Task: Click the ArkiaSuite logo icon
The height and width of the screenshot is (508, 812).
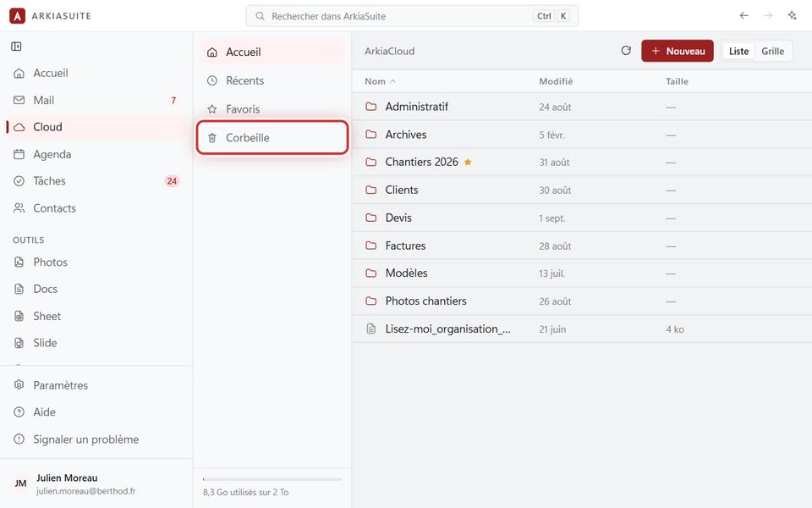Action: point(17,15)
